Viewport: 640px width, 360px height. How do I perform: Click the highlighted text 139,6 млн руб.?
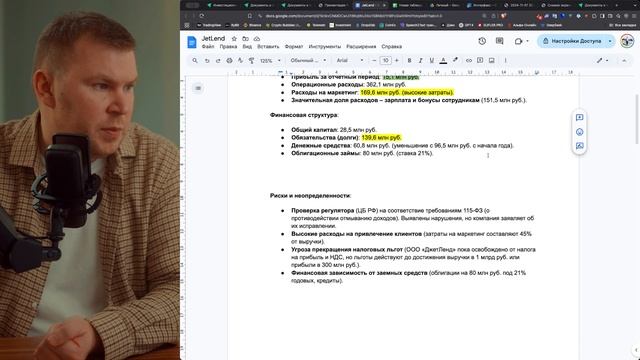click(x=381, y=138)
